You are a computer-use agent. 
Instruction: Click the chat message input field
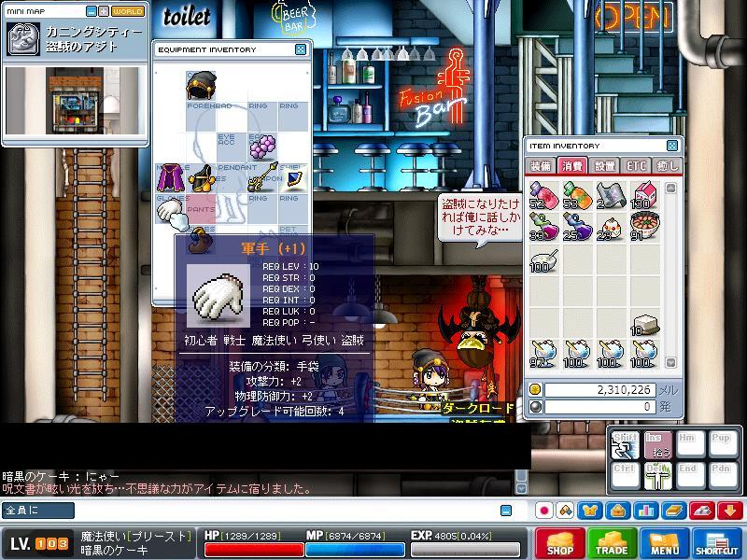pyautogui.click(x=287, y=511)
